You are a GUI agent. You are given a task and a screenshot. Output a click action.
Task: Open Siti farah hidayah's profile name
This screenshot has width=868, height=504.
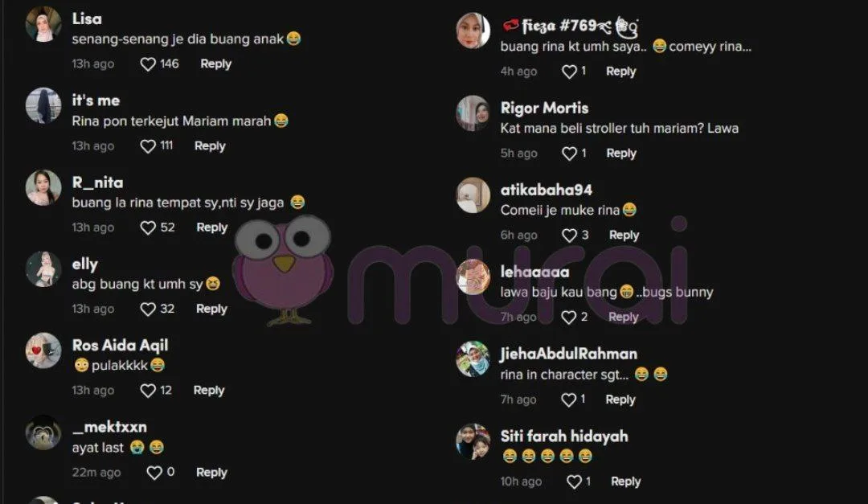click(x=564, y=436)
